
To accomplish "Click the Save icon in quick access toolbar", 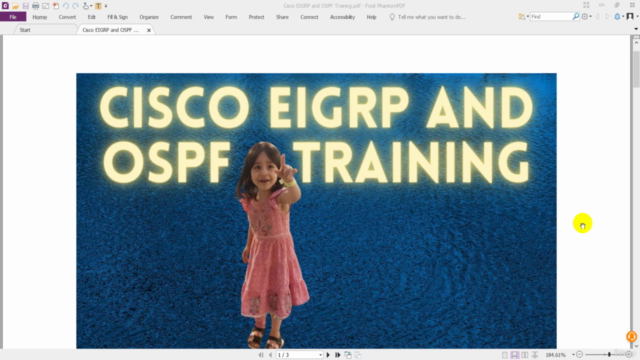I will point(25,6).
